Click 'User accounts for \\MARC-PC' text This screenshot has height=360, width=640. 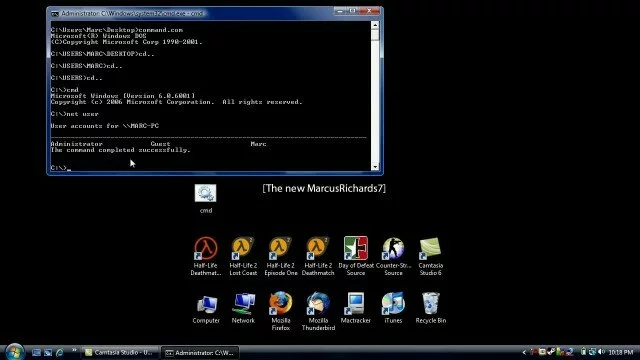[104, 126]
